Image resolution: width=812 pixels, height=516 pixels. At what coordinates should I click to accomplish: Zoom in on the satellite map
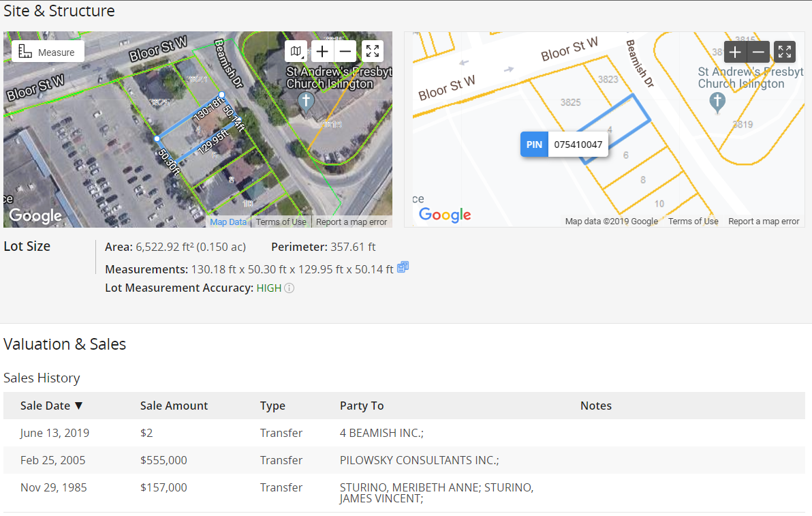click(322, 52)
